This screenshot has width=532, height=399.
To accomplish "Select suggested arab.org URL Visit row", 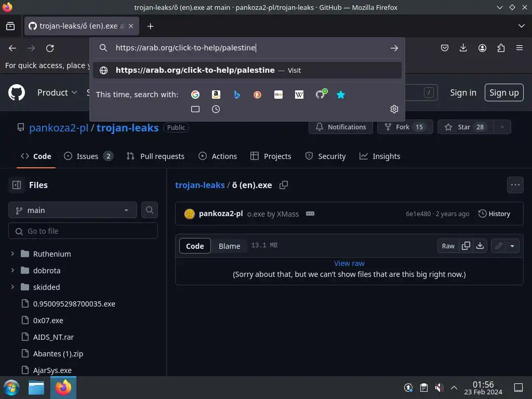I will (247, 70).
